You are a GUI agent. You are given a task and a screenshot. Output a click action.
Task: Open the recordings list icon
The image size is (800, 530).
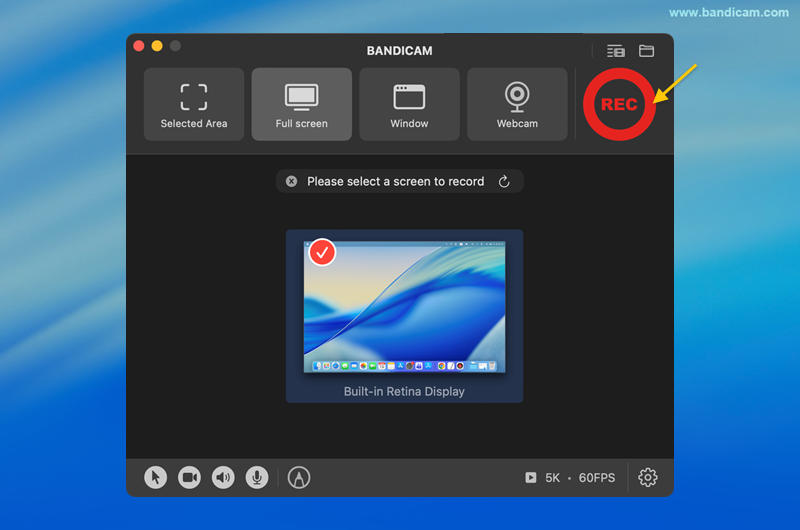(x=615, y=51)
